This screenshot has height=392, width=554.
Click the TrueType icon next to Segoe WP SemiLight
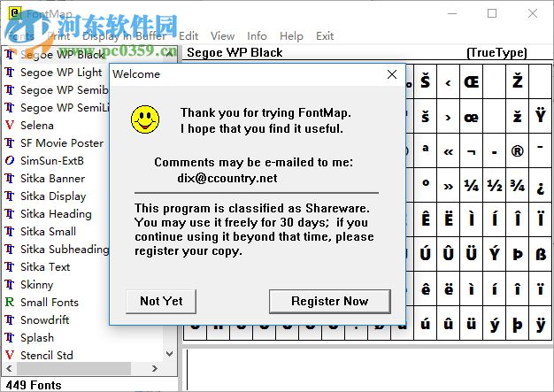click(x=10, y=108)
